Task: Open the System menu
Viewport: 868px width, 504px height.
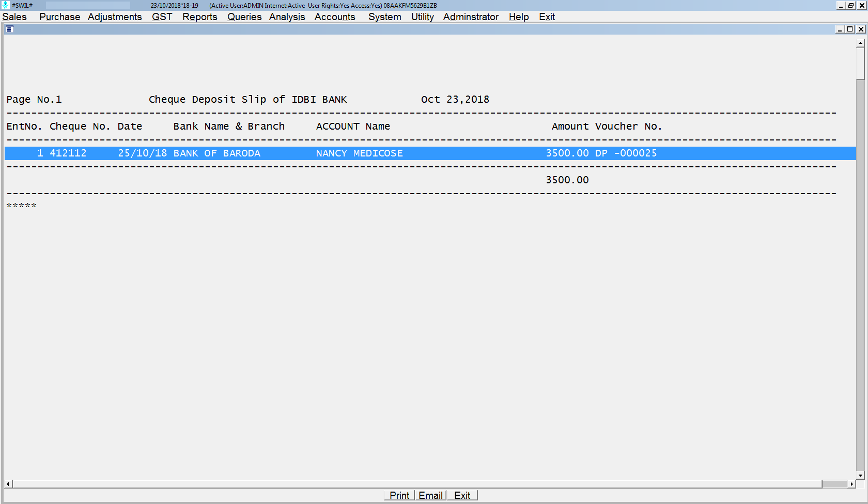Action: tap(385, 17)
